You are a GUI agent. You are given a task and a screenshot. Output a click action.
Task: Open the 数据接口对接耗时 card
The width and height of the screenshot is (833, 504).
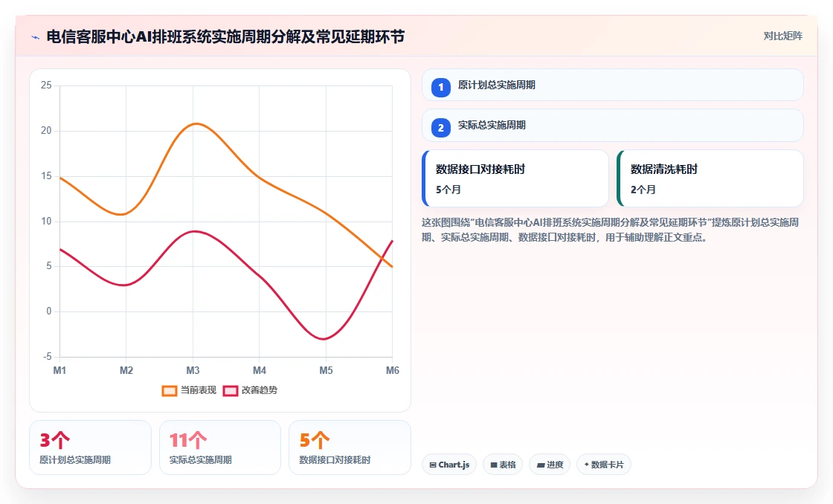tap(515, 178)
